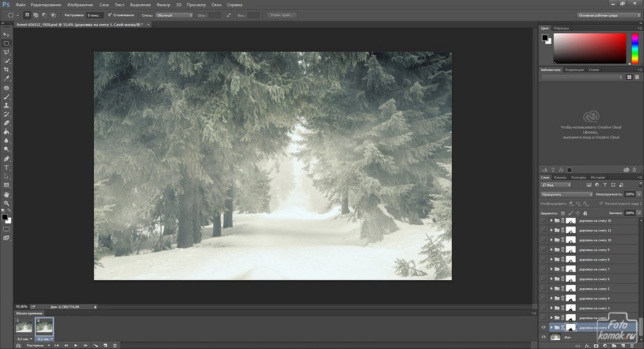
Task: Delete the selected frame in the timeline
Action: [114, 345]
